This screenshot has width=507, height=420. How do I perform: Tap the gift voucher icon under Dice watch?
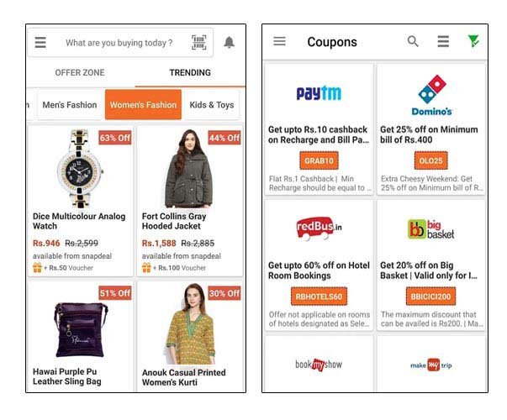37,268
